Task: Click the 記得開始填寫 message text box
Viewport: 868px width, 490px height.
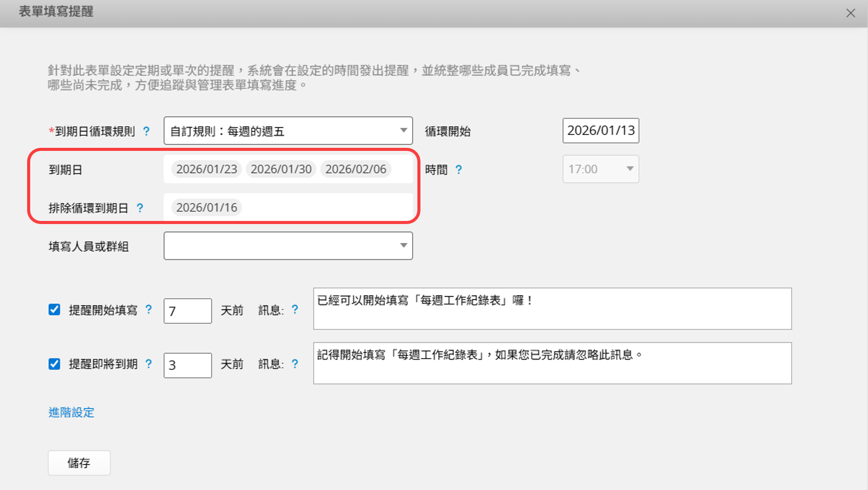Action: tap(552, 363)
